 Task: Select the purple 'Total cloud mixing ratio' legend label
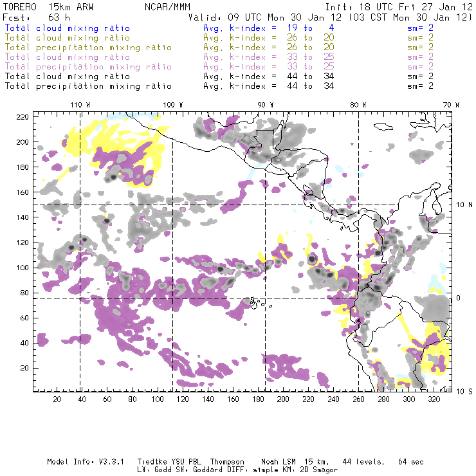[x=68, y=57]
